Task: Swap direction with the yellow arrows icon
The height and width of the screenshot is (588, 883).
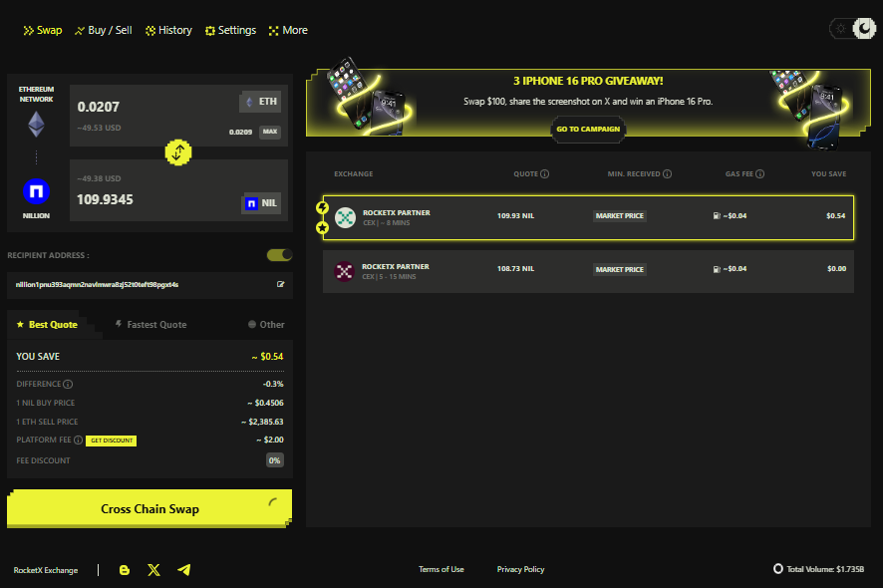Action: pos(178,152)
